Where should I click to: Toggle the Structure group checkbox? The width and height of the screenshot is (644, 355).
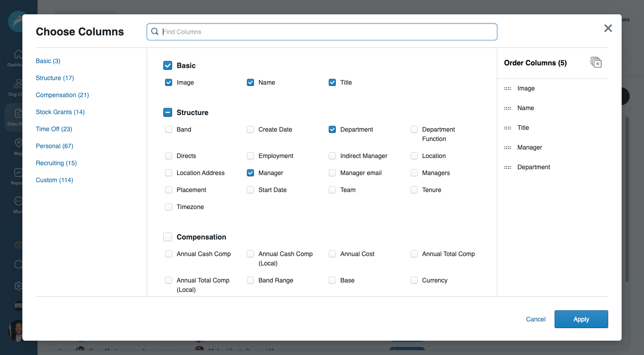coord(168,112)
